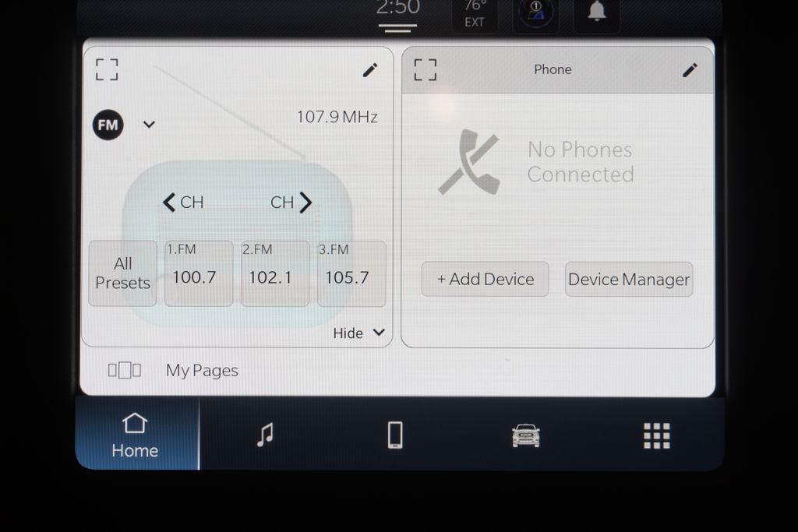Edit the radio widget with pencil icon
Viewport: 798px width, 532px height.
pyautogui.click(x=370, y=69)
